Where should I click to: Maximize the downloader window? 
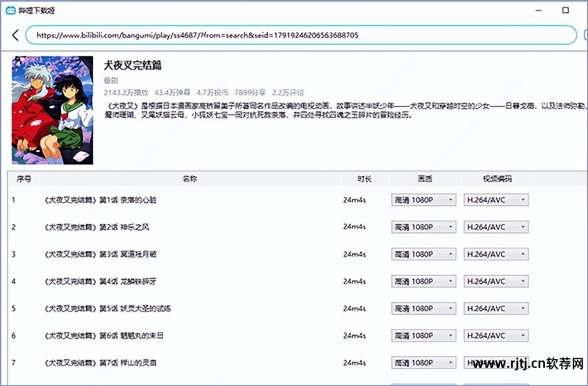tap(565, 10)
